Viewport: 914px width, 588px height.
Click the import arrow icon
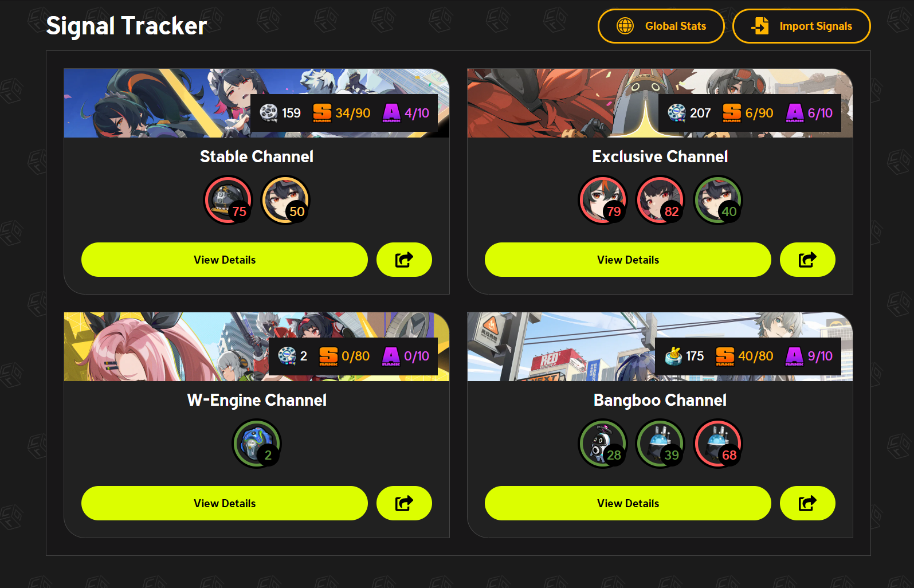760,26
